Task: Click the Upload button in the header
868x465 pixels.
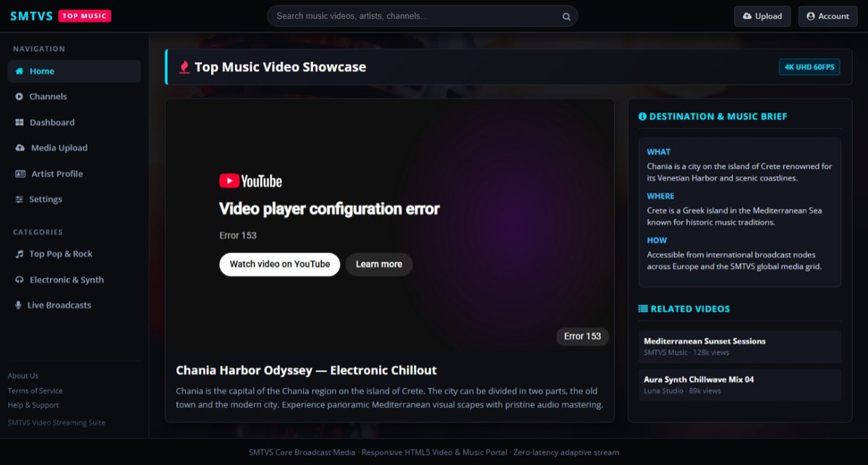Action: [x=762, y=17]
